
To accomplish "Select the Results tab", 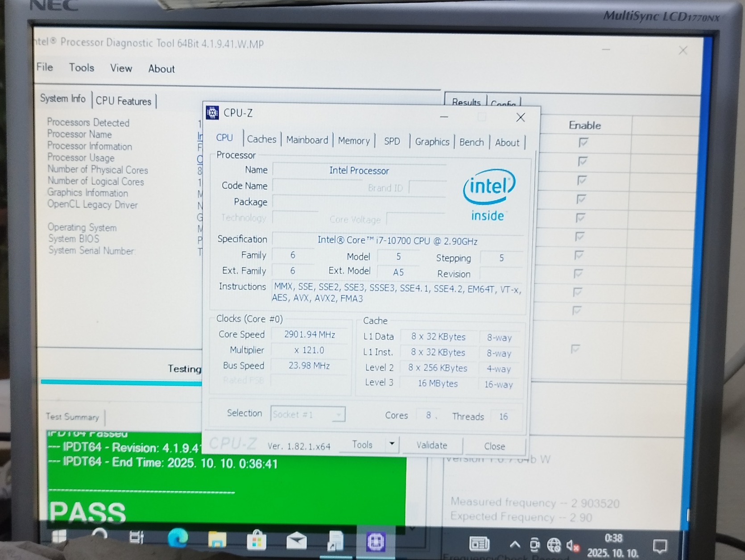I will 466,102.
